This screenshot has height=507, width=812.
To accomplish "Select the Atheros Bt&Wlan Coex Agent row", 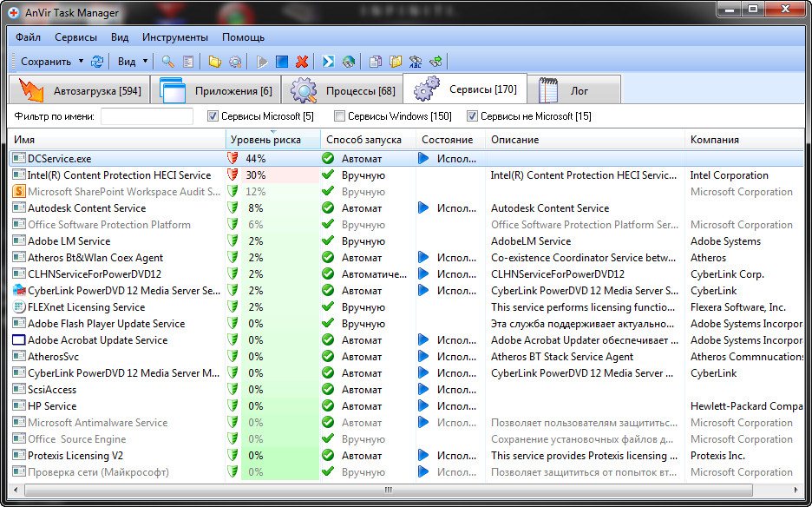I will (407, 258).
